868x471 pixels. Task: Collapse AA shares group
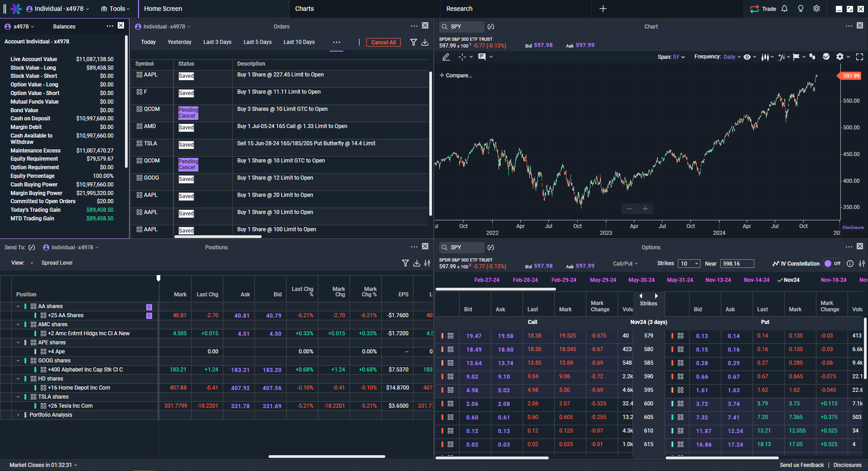18,306
